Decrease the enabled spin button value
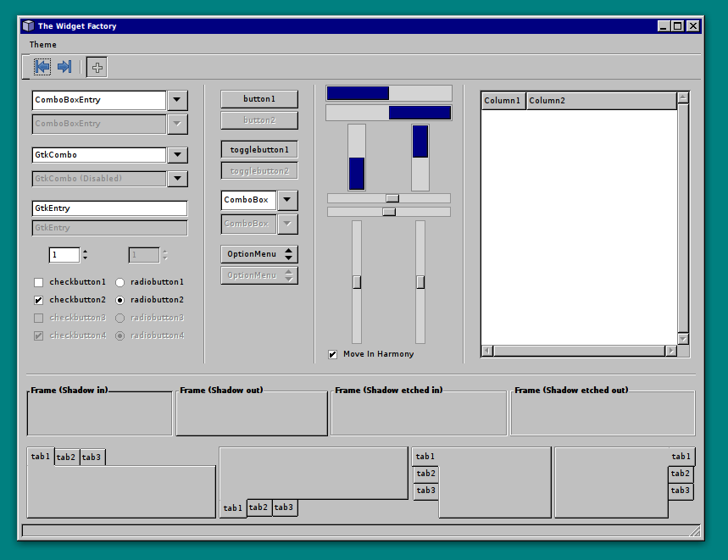The width and height of the screenshot is (728, 560). (85, 258)
